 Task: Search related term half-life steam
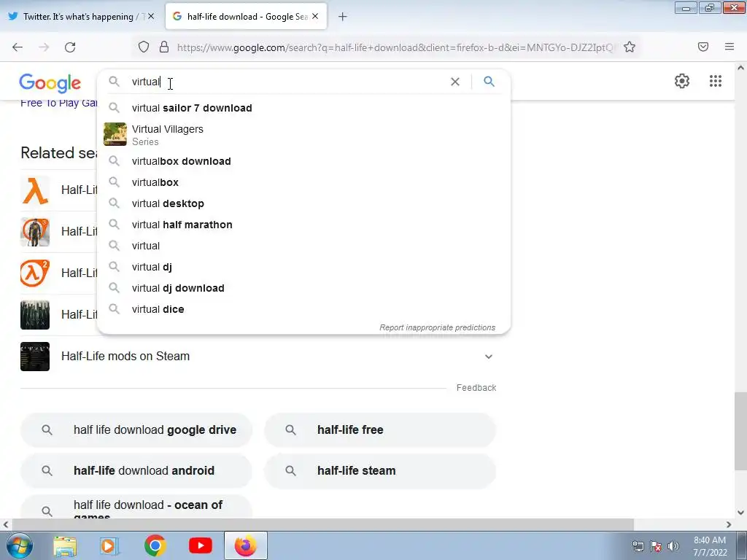pos(380,471)
